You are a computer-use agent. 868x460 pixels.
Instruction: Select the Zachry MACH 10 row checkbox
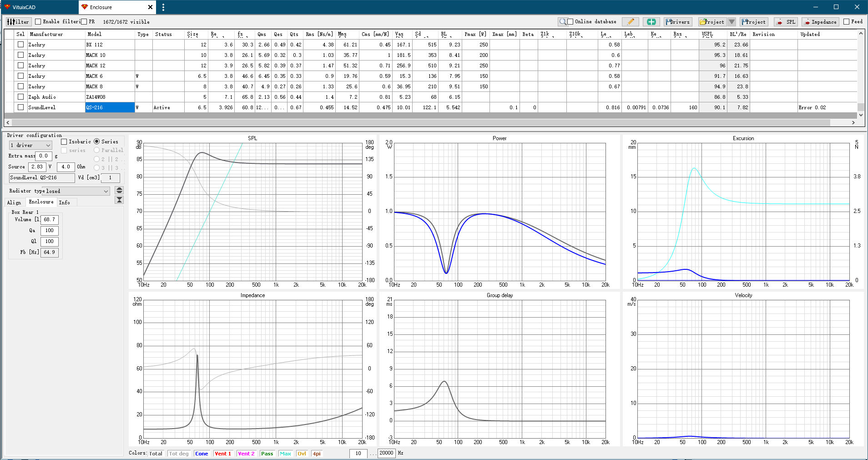click(x=20, y=55)
